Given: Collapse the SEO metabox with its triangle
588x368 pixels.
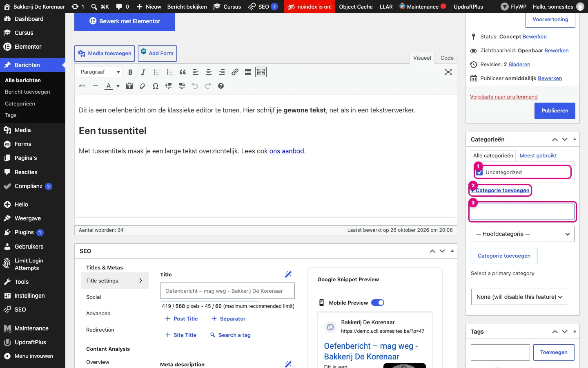Looking at the screenshot, I should coord(452,251).
